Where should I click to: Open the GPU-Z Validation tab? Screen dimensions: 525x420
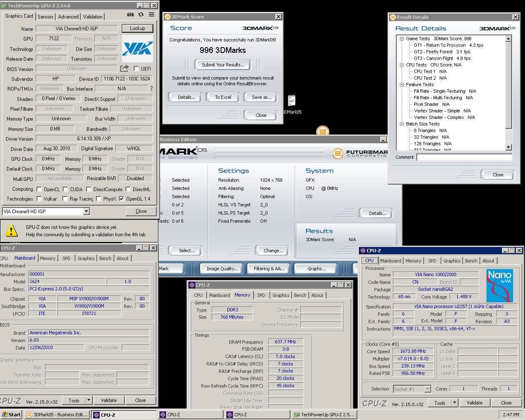click(93, 17)
